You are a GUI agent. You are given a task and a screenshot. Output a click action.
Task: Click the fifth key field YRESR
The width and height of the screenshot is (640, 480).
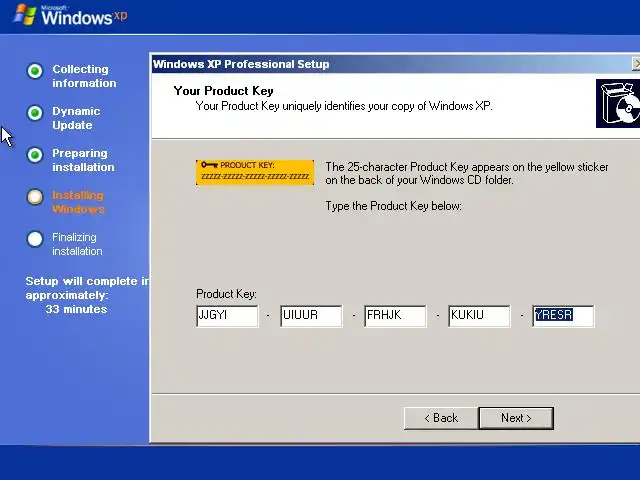(x=563, y=316)
